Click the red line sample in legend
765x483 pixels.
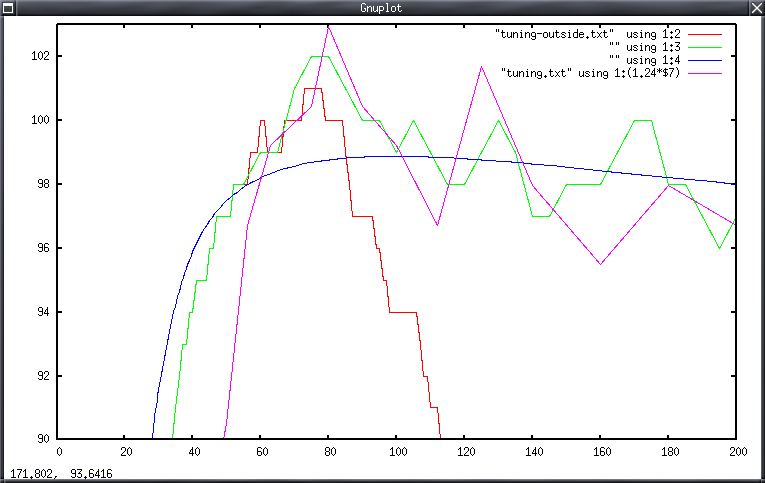pos(705,35)
